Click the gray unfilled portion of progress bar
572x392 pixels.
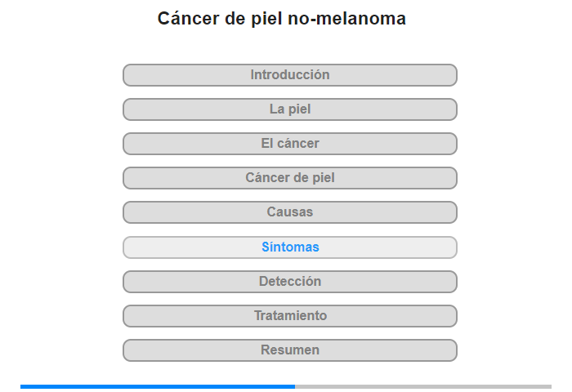[x=423, y=386]
